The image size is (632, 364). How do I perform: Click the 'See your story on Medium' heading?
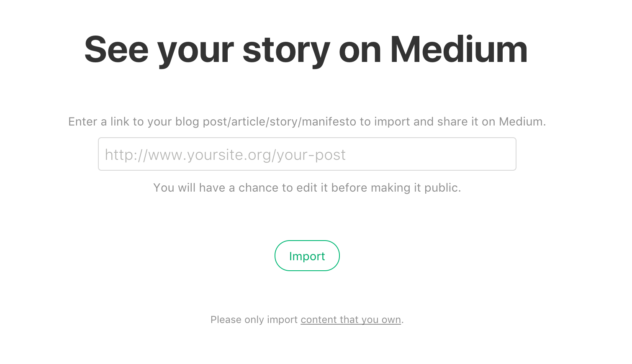(306, 50)
